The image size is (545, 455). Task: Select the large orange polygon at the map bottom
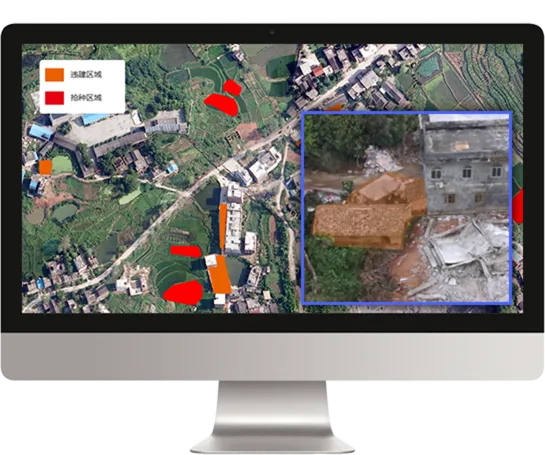point(219,274)
